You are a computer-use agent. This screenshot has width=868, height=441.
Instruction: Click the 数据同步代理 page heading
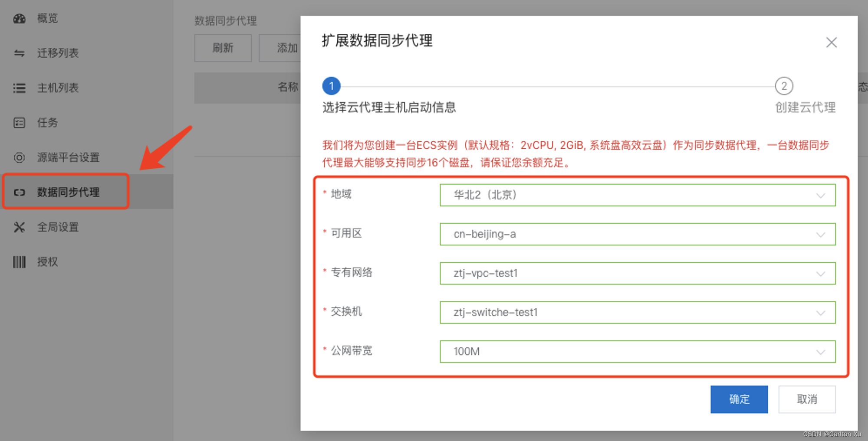click(x=226, y=21)
